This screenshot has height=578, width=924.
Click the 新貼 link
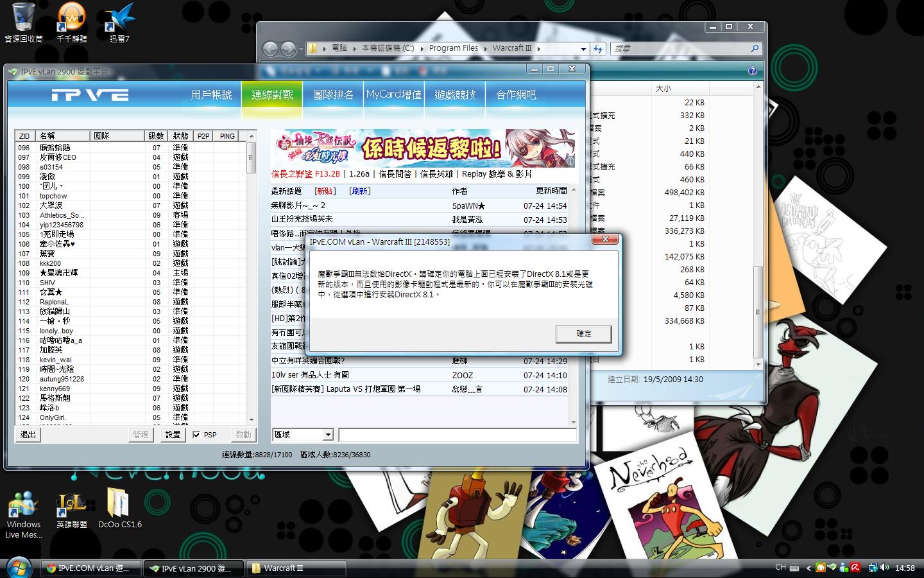[325, 191]
